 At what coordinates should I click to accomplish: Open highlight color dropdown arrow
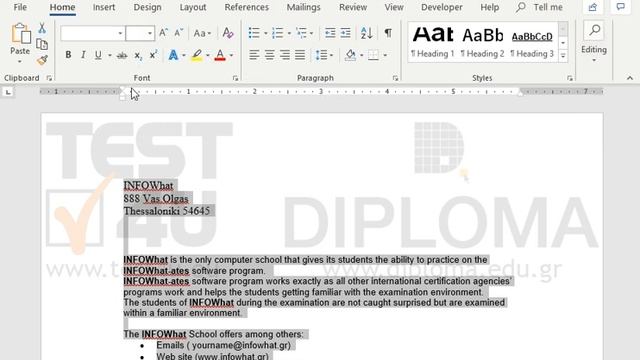pyautogui.click(x=208, y=56)
